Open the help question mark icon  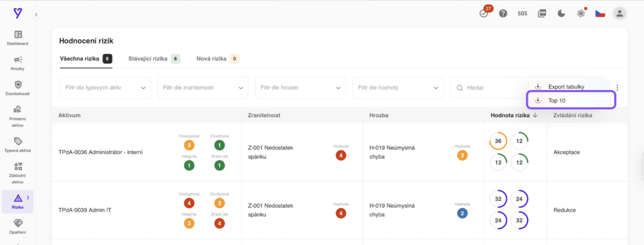coord(503,13)
